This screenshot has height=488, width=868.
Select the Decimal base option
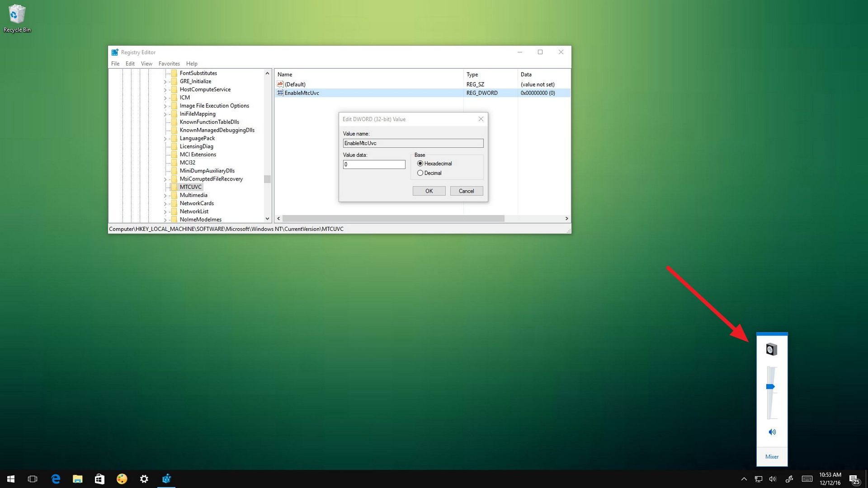coord(420,173)
